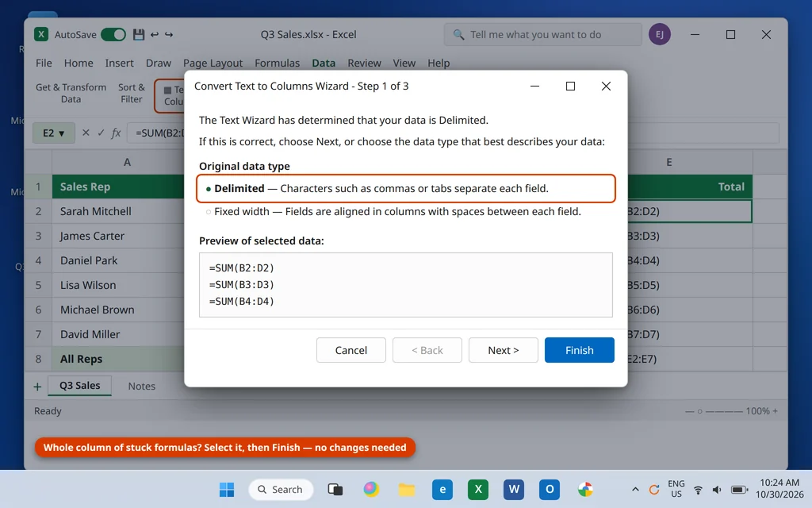The image size is (812, 508).
Task: Open the EJ account avatar
Action: [659, 34]
